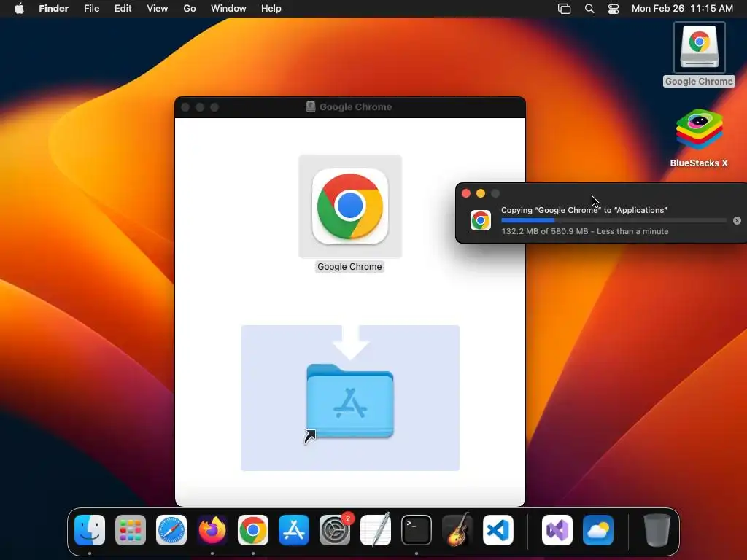Open Control Center in menu bar
747x560 pixels.
(613, 9)
